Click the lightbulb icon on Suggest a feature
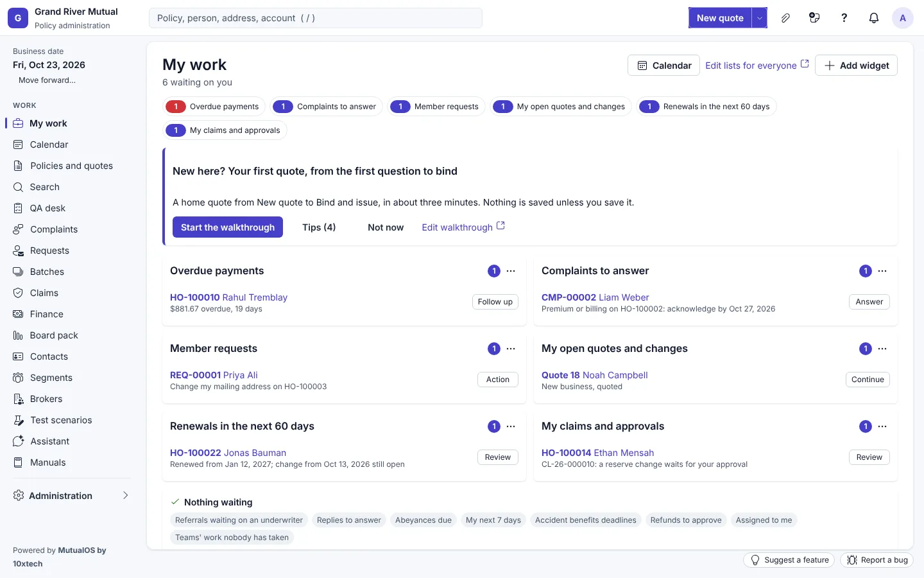This screenshot has width=924, height=578. pyautogui.click(x=755, y=560)
